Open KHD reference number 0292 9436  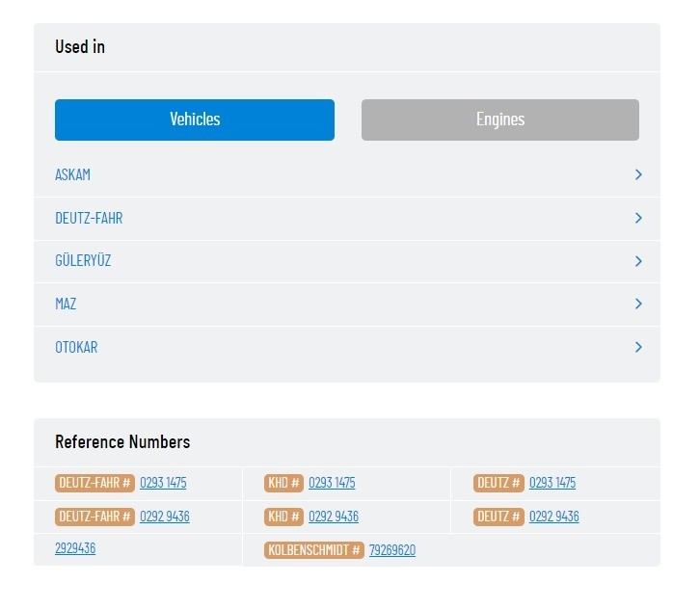tap(334, 517)
